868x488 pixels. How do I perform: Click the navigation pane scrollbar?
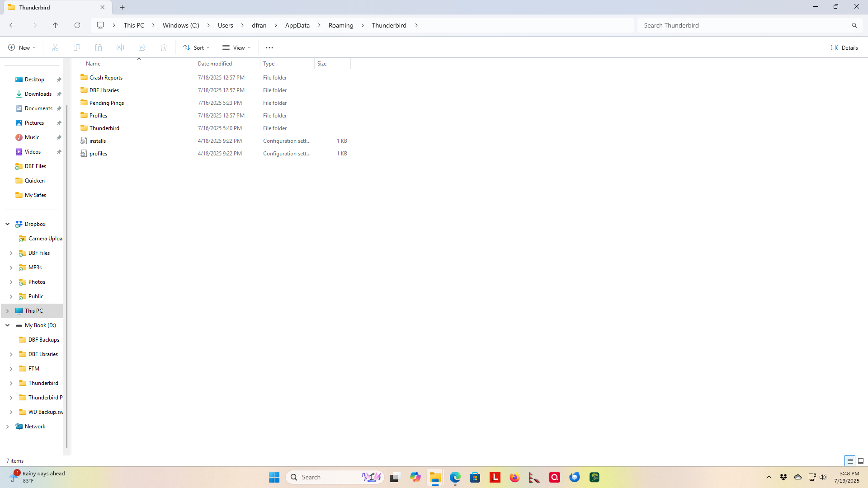(67, 276)
